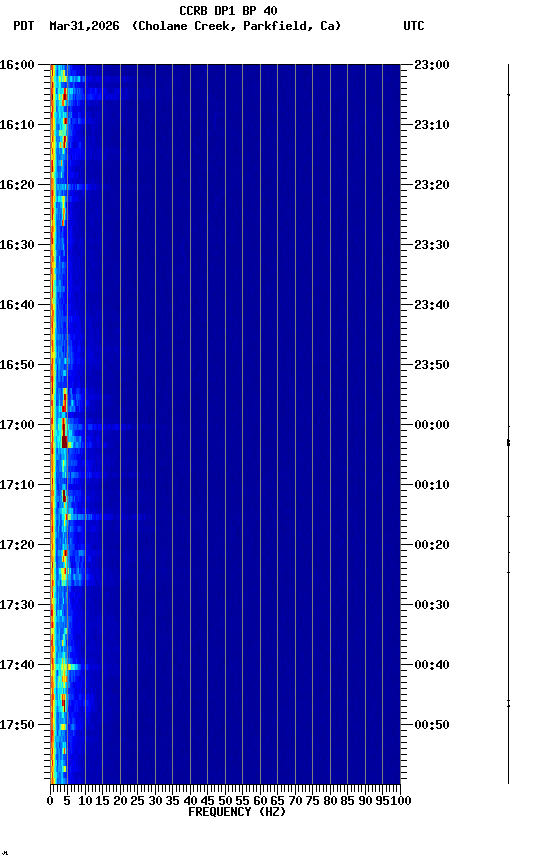Click the '23:50' UTC time label
The height and width of the screenshot is (864, 552).
pyautogui.click(x=432, y=365)
